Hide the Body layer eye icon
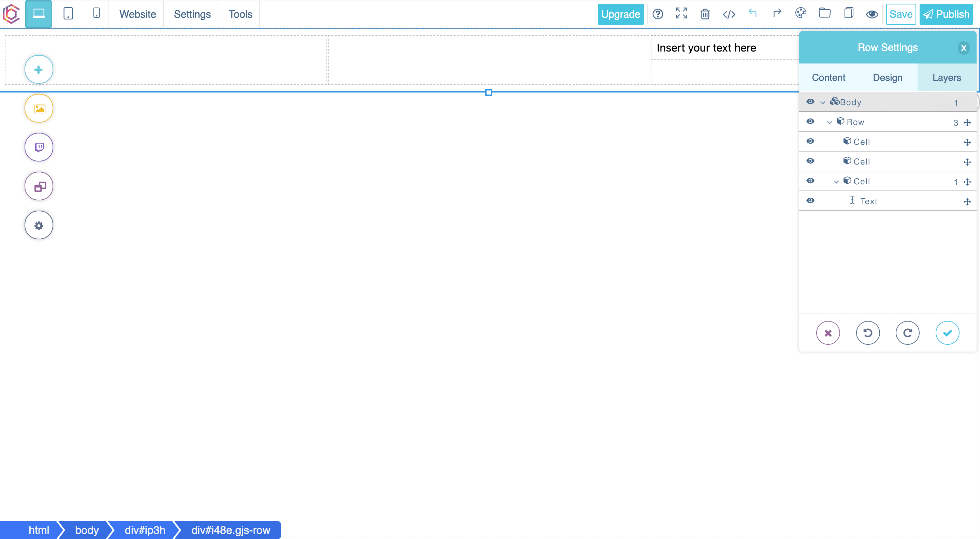 coord(811,102)
